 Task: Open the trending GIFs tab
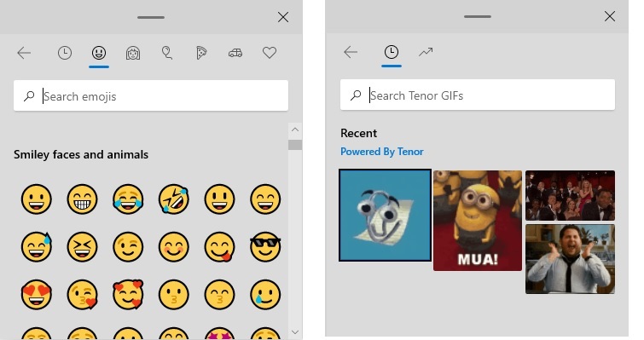(x=426, y=52)
